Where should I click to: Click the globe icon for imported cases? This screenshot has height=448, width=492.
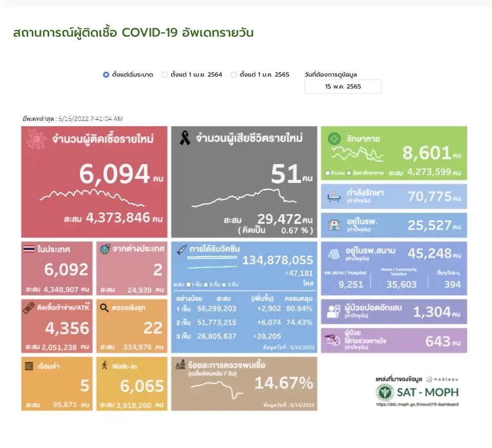click(x=105, y=250)
